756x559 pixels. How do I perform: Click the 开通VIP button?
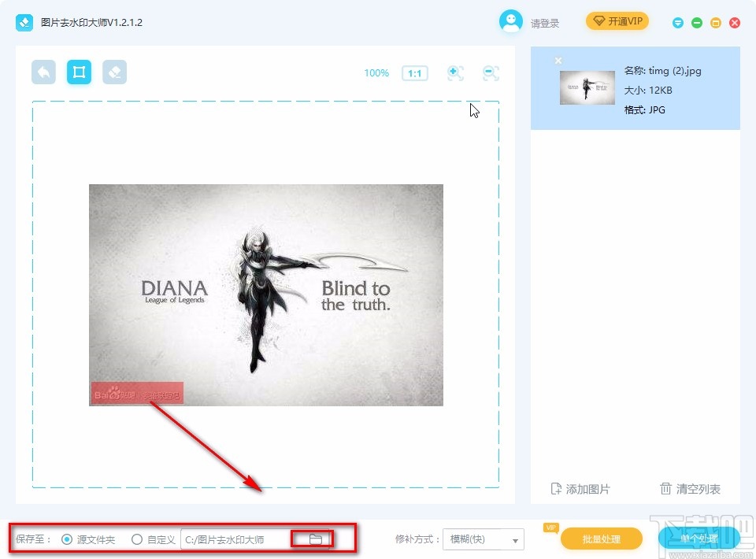tap(617, 21)
